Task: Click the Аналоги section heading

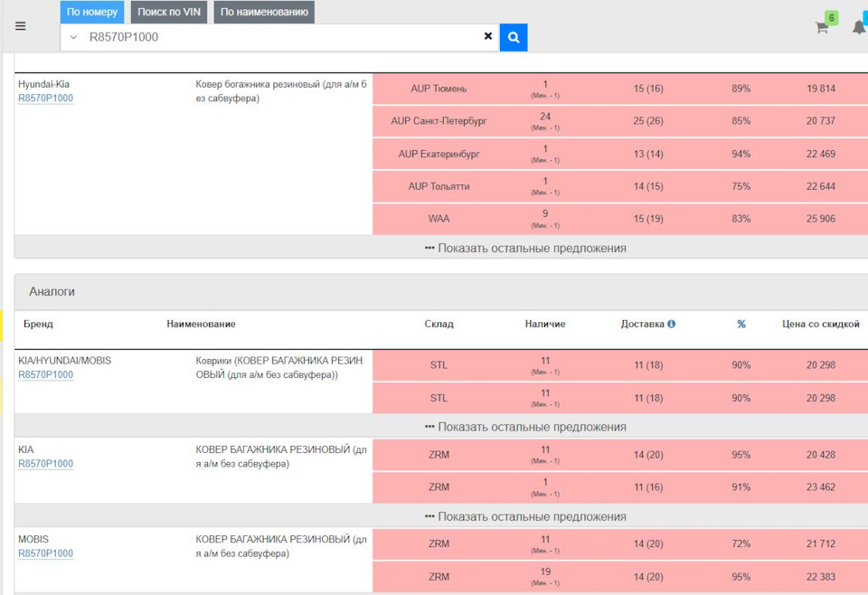Action: 52,292
